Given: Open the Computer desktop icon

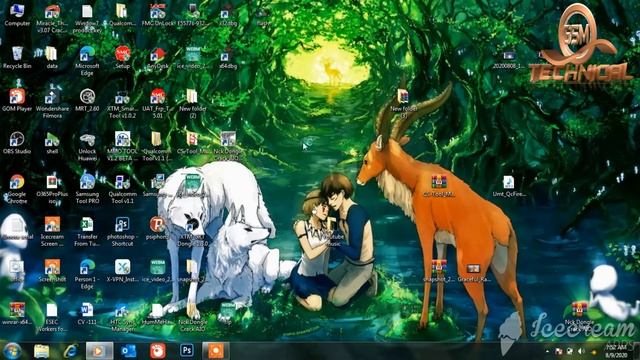Looking at the screenshot, I should (17, 15).
